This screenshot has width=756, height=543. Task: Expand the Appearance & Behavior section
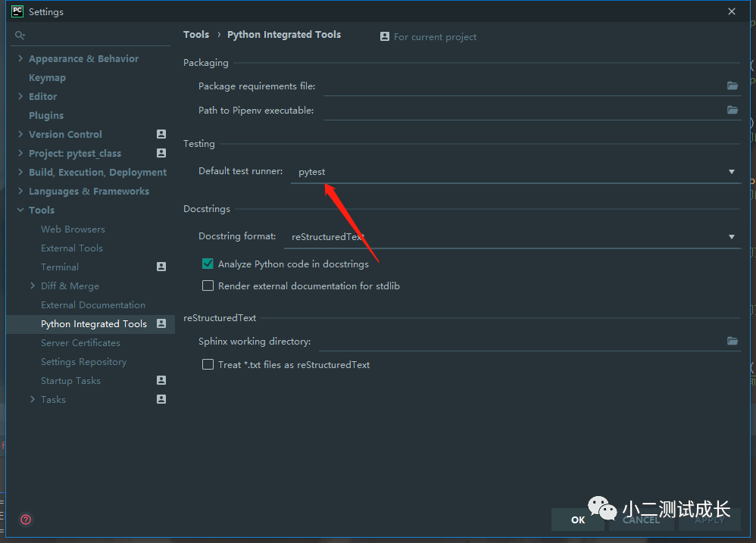(20, 58)
